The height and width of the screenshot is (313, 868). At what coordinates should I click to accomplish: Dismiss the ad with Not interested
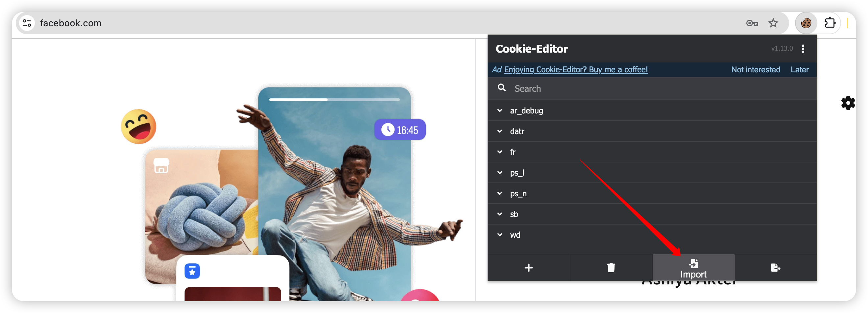pyautogui.click(x=756, y=69)
